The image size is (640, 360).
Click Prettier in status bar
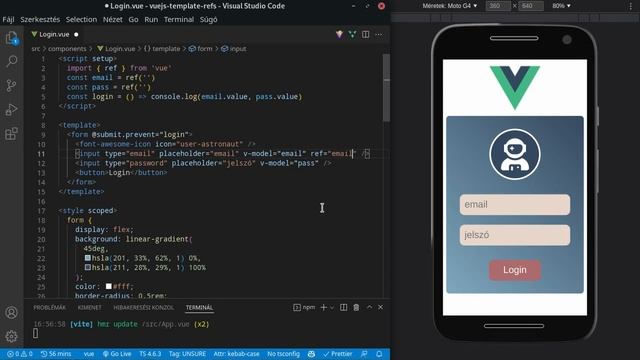[x=338, y=354]
